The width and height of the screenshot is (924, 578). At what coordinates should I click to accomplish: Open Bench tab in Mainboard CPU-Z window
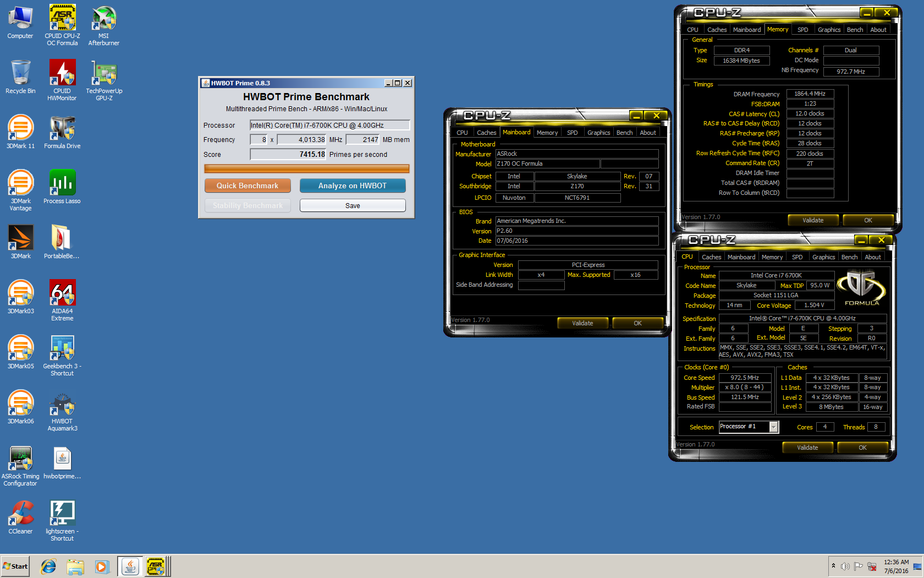click(x=624, y=133)
